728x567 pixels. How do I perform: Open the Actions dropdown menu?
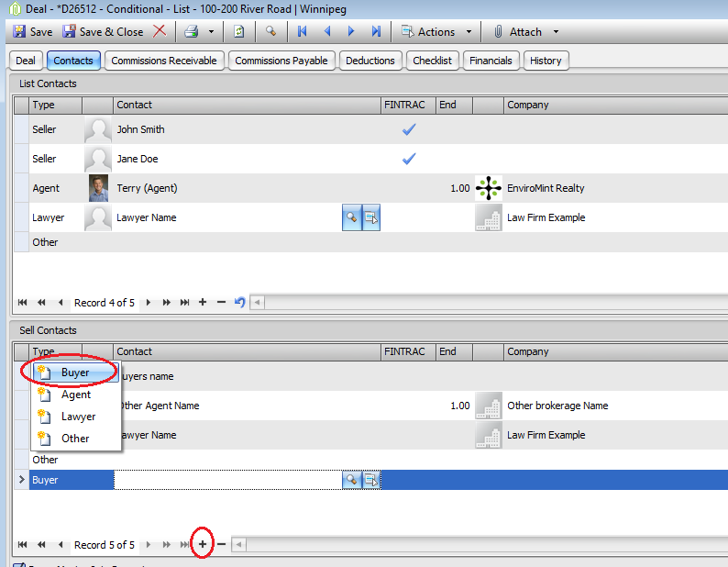[x=437, y=31]
